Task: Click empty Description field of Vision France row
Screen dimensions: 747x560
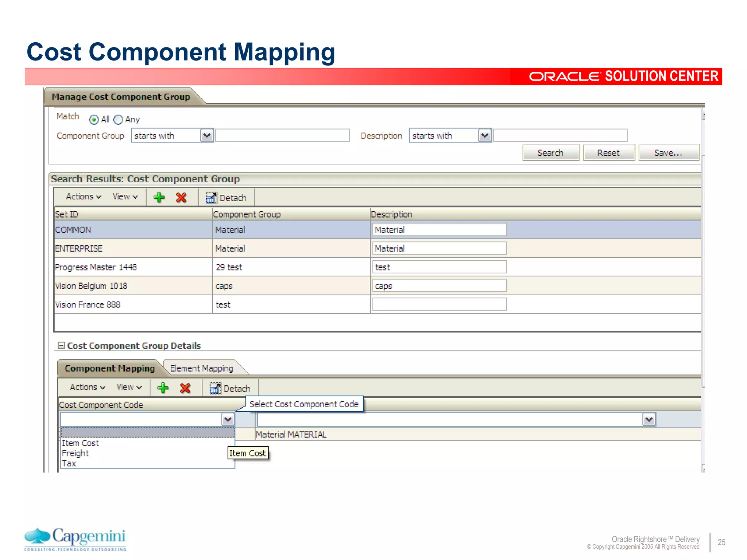Action: click(x=440, y=304)
